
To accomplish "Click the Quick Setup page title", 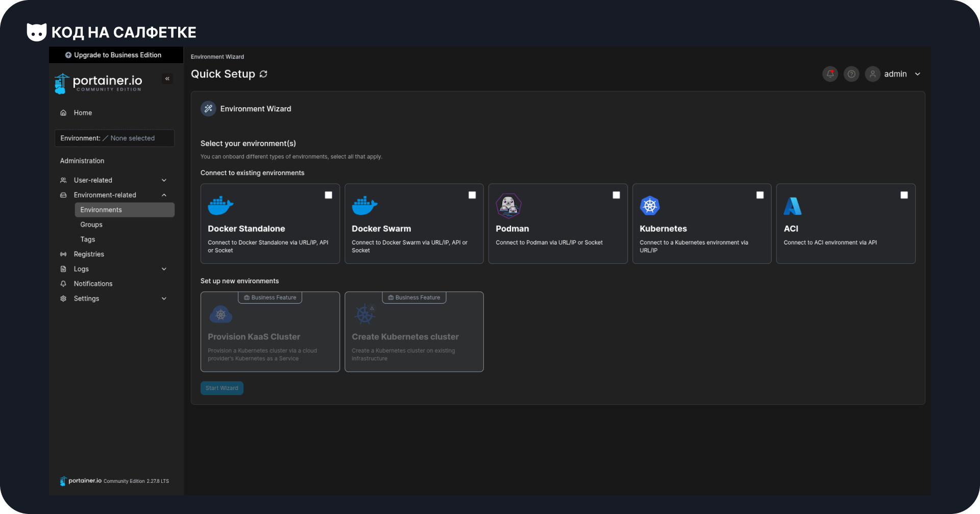I will tap(223, 74).
